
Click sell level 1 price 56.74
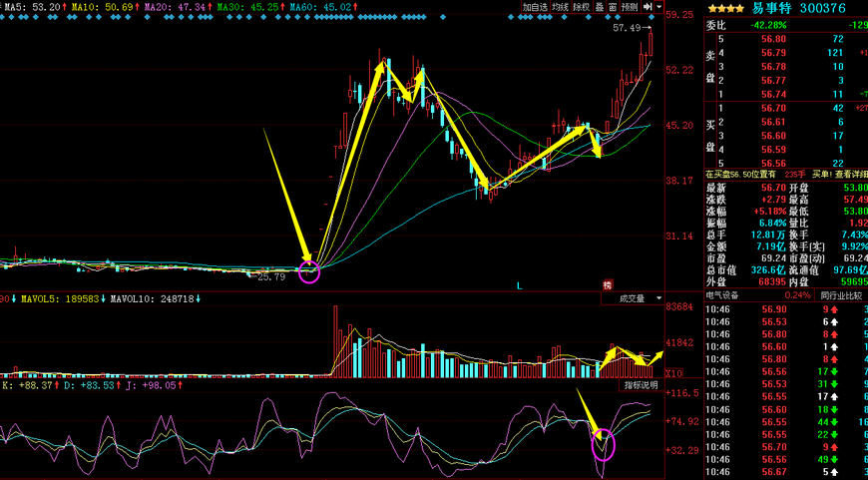(x=773, y=94)
